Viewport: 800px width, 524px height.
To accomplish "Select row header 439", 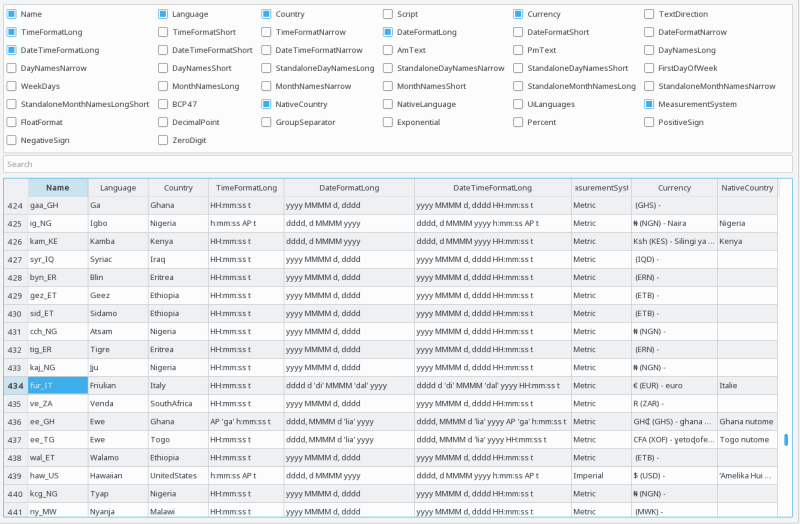I will point(15,476).
